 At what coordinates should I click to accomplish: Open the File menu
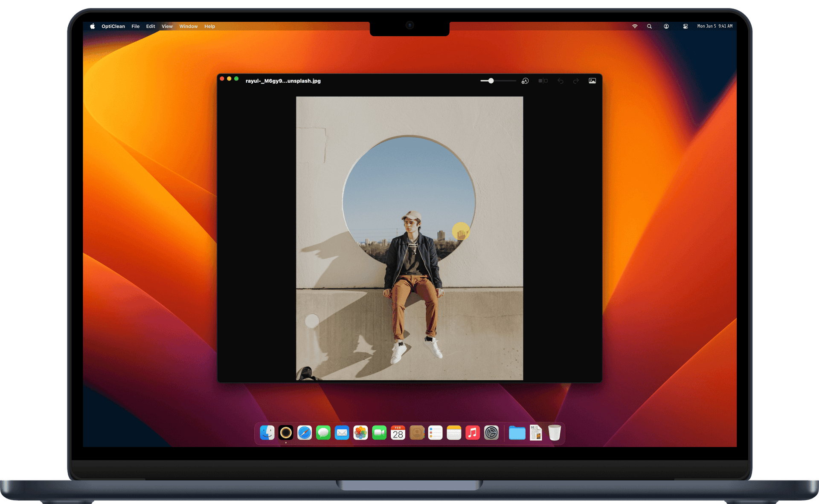pyautogui.click(x=135, y=26)
